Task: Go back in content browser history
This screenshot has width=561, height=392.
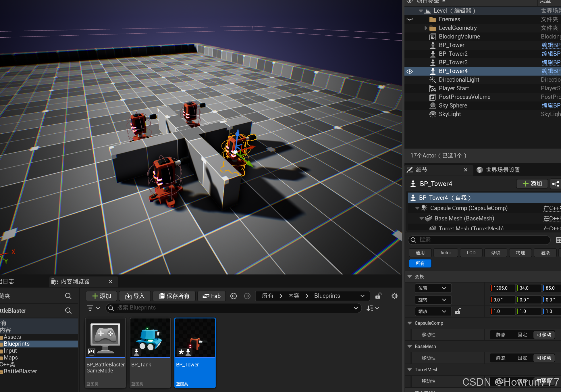Action: pyautogui.click(x=234, y=296)
